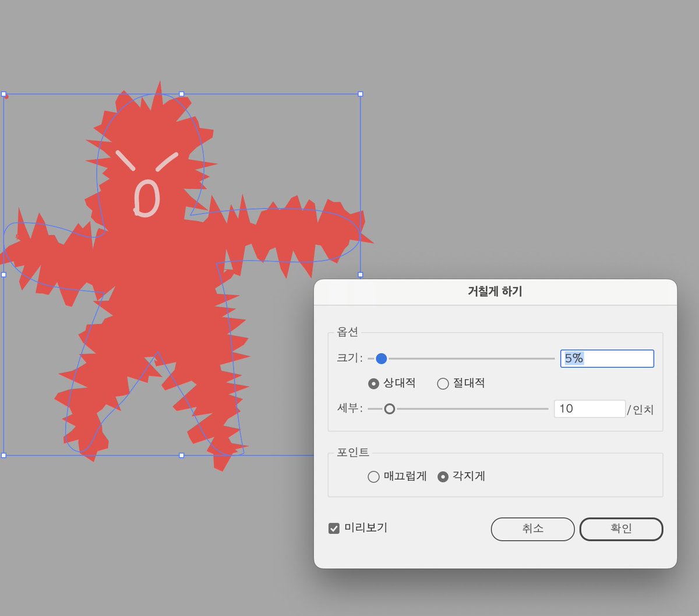699x616 pixels.
Task: Click the bottom-center bounding box handle
Action: pyautogui.click(x=182, y=455)
